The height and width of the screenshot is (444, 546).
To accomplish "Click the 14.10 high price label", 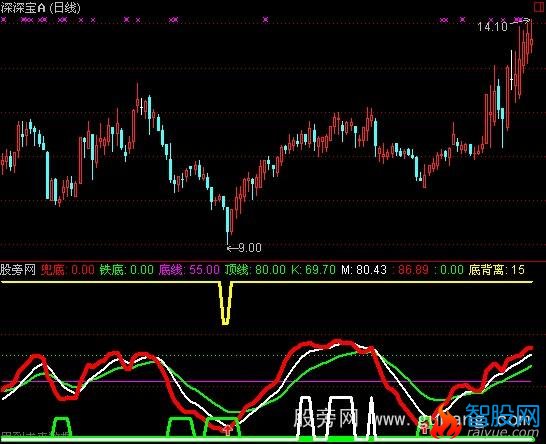I will (x=492, y=27).
